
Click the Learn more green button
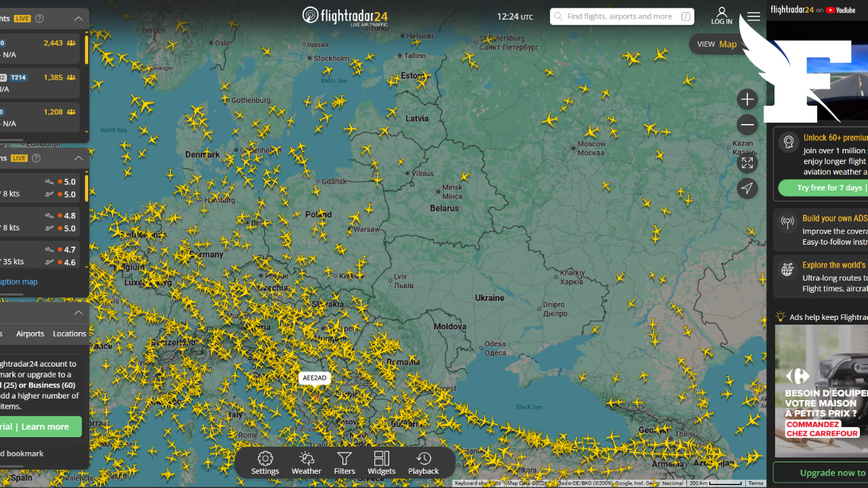(41, 427)
